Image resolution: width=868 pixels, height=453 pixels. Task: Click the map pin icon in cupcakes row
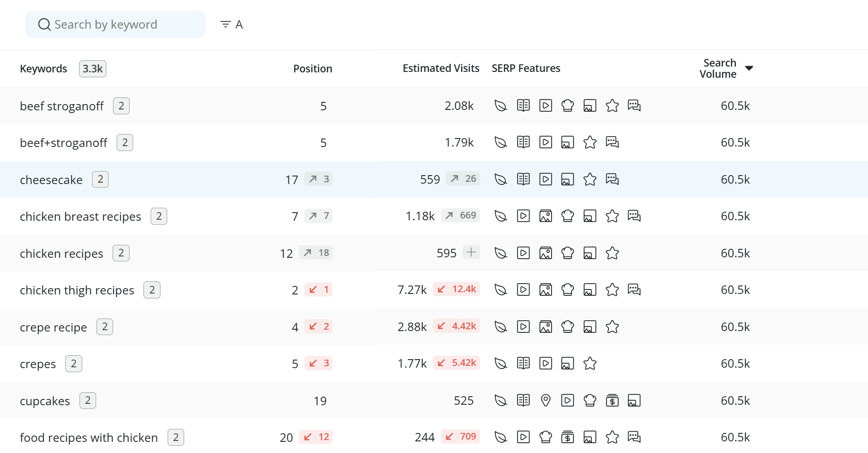(545, 400)
